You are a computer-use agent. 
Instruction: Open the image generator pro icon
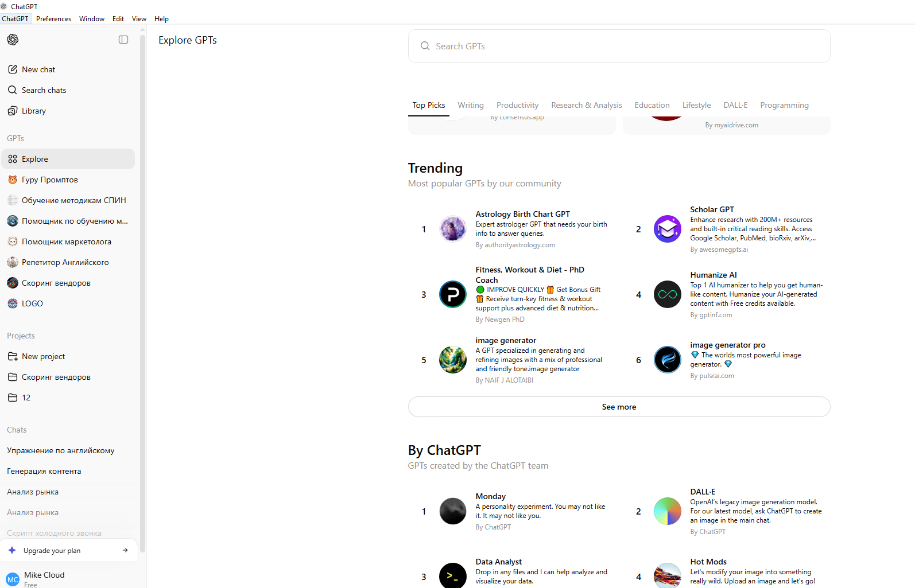tap(667, 360)
